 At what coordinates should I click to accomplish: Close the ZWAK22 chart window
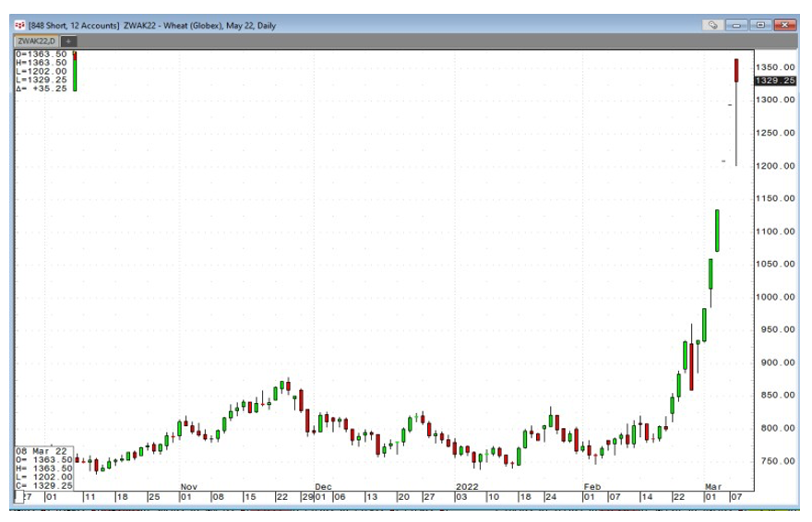[784, 25]
